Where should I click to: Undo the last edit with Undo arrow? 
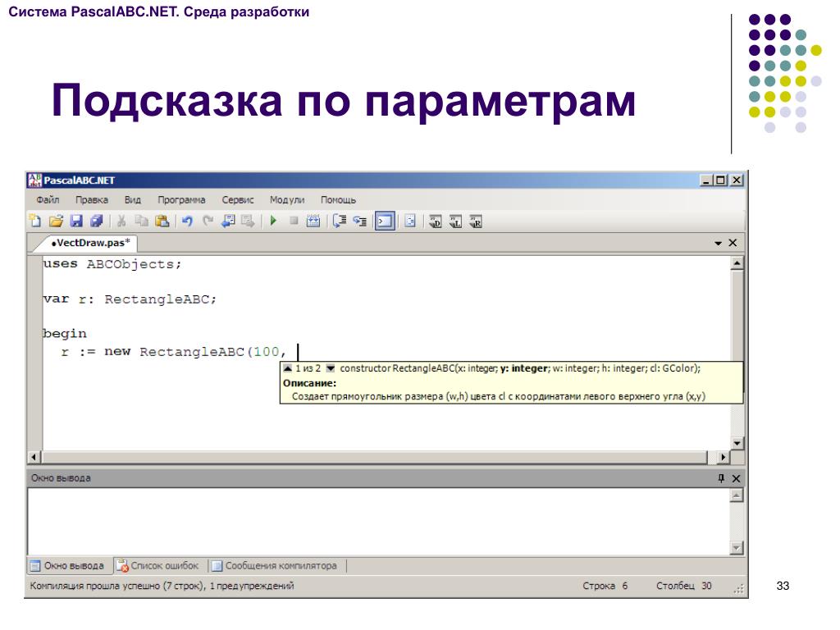tap(187, 221)
